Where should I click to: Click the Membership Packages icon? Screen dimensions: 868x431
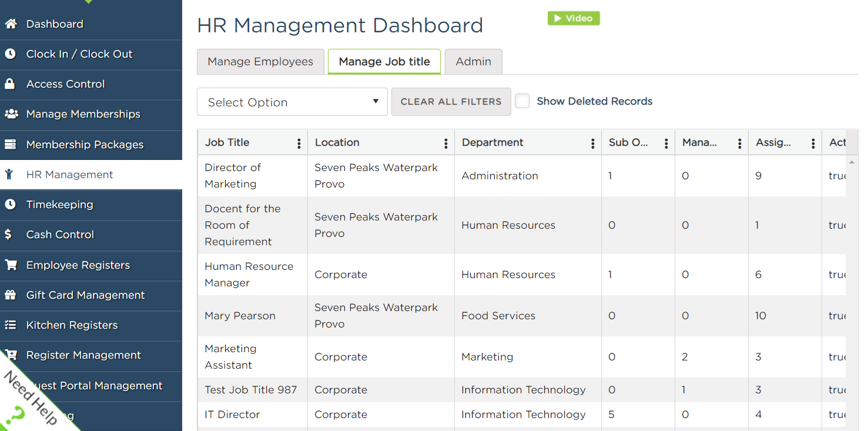pyautogui.click(x=11, y=145)
